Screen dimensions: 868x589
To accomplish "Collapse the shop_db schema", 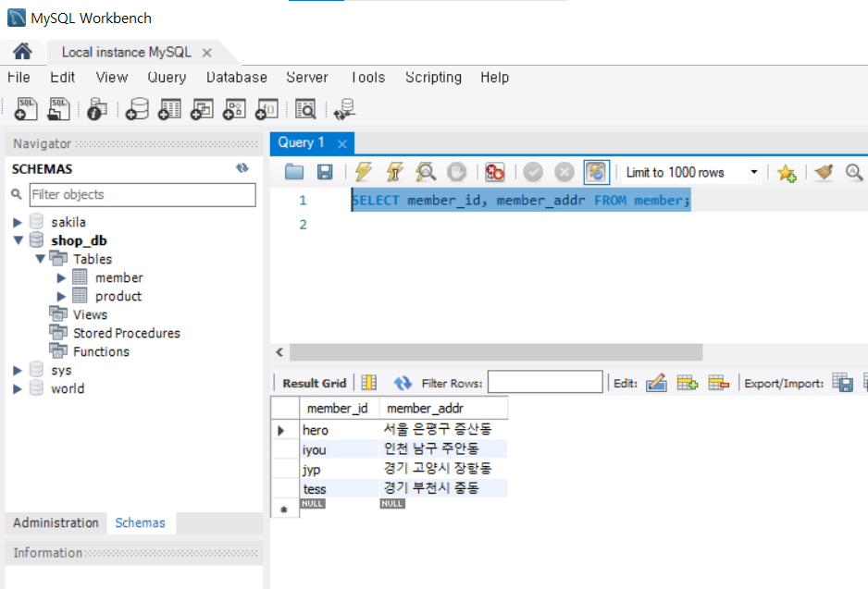I will 18,240.
